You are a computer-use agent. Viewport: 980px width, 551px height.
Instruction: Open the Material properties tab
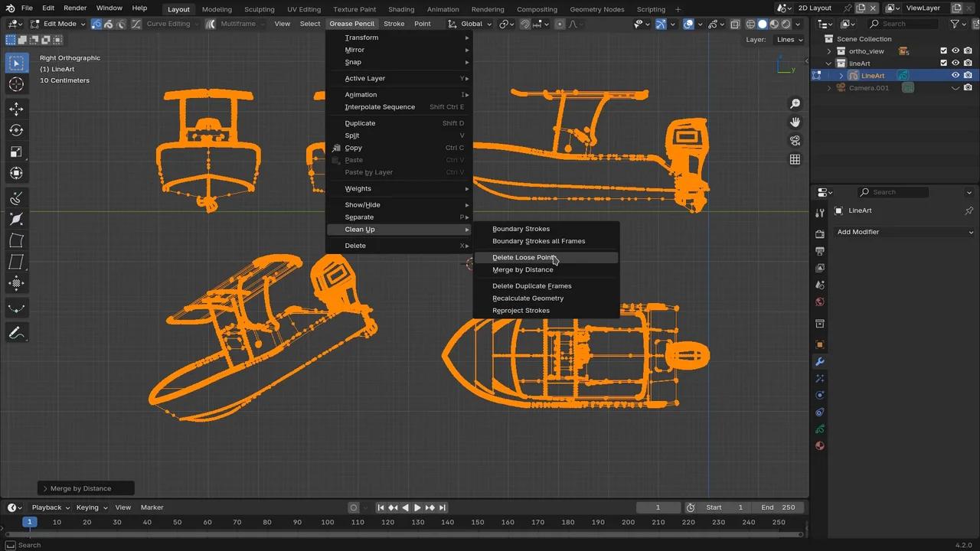click(x=819, y=445)
